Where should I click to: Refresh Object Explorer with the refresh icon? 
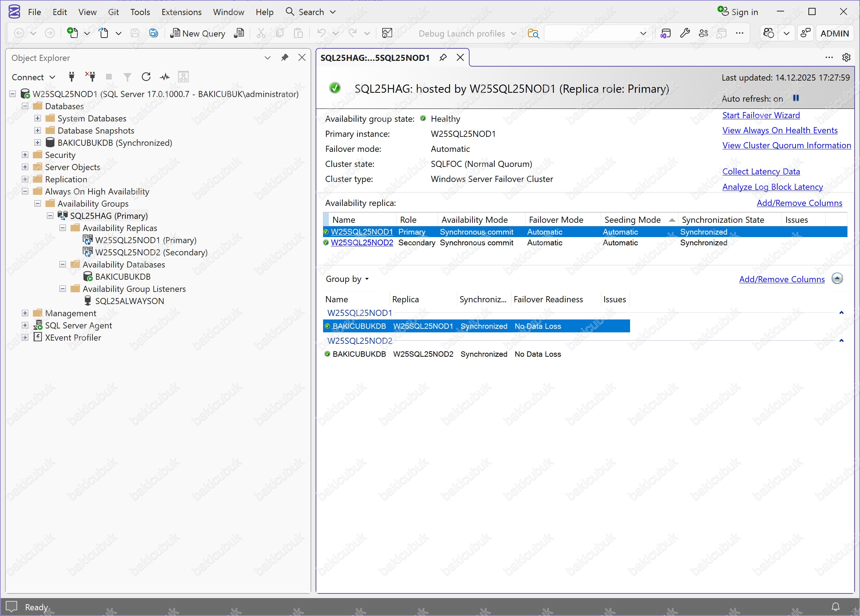pyautogui.click(x=146, y=77)
